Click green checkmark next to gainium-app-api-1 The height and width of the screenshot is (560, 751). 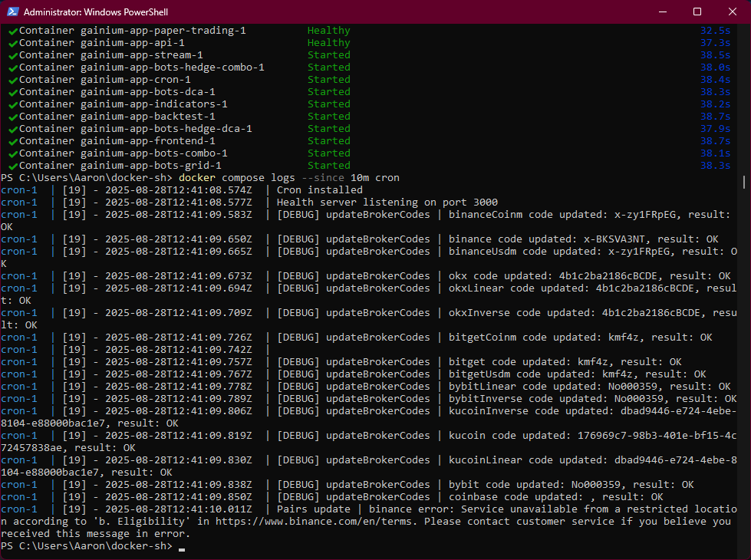tap(13, 43)
